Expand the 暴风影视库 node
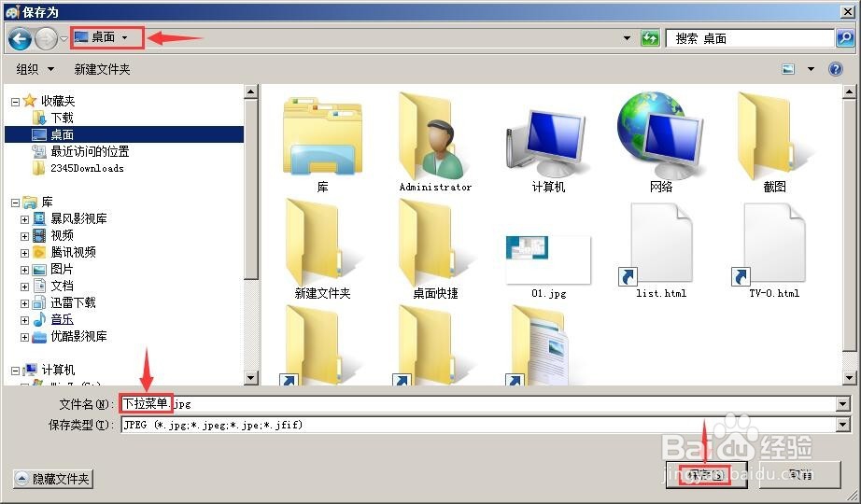 (24, 219)
